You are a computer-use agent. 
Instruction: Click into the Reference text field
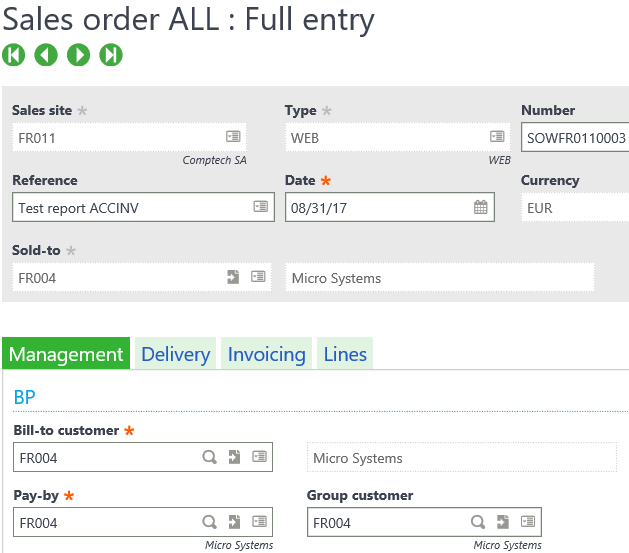(x=130, y=207)
